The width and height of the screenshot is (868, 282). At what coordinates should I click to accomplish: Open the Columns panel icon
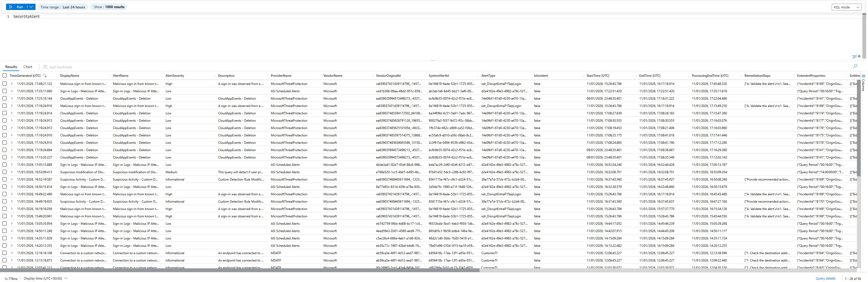click(863, 76)
